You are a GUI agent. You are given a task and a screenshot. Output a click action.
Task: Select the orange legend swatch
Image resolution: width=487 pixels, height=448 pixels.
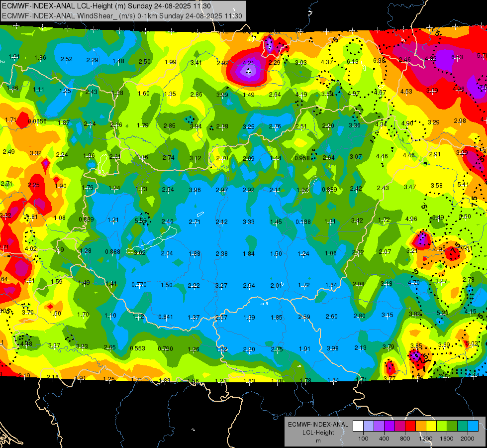click(x=421, y=426)
